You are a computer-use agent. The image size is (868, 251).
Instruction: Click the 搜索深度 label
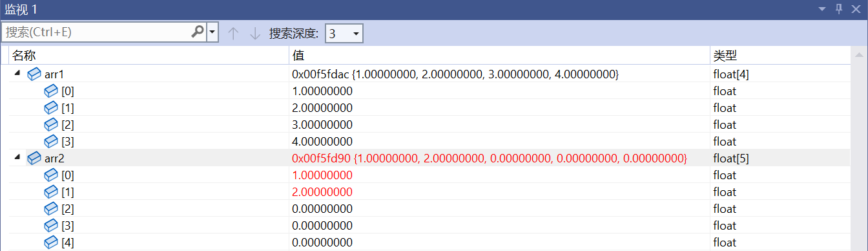pyautogui.click(x=294, y=34)
